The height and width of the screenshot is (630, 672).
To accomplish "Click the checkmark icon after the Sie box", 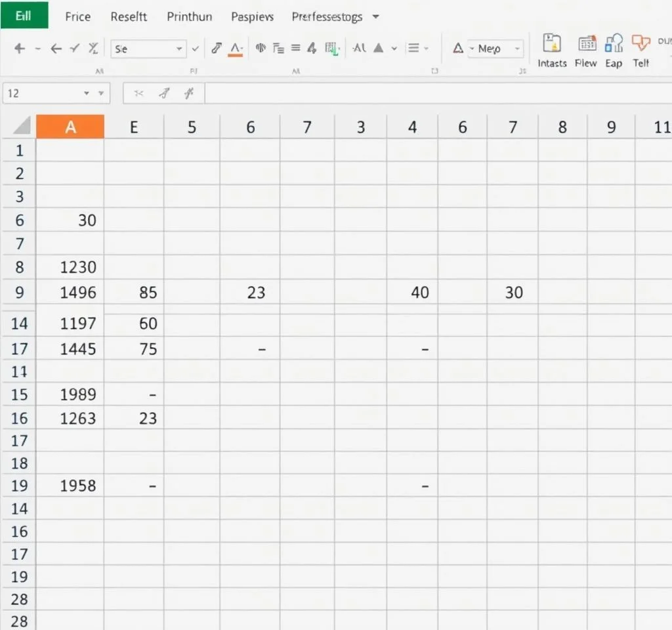I will pos(196,49).
